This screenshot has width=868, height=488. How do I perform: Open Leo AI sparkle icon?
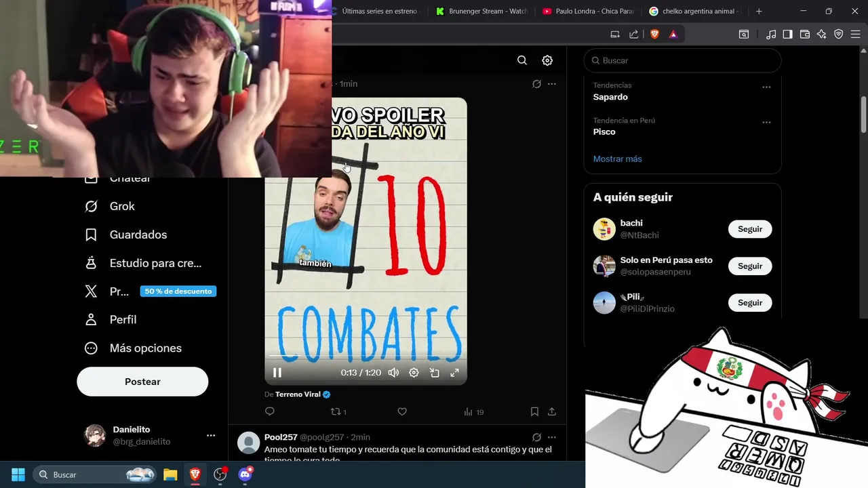click(x=822, y=34)
